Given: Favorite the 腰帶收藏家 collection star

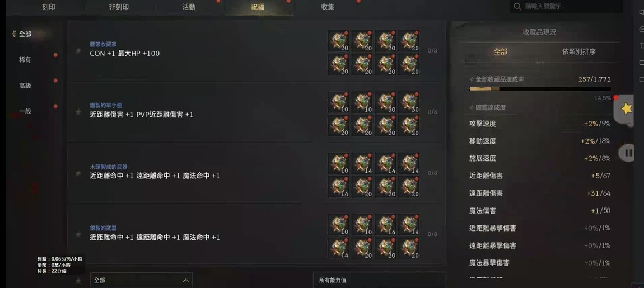Looking at the screenshot, I should tap(78, 51).
